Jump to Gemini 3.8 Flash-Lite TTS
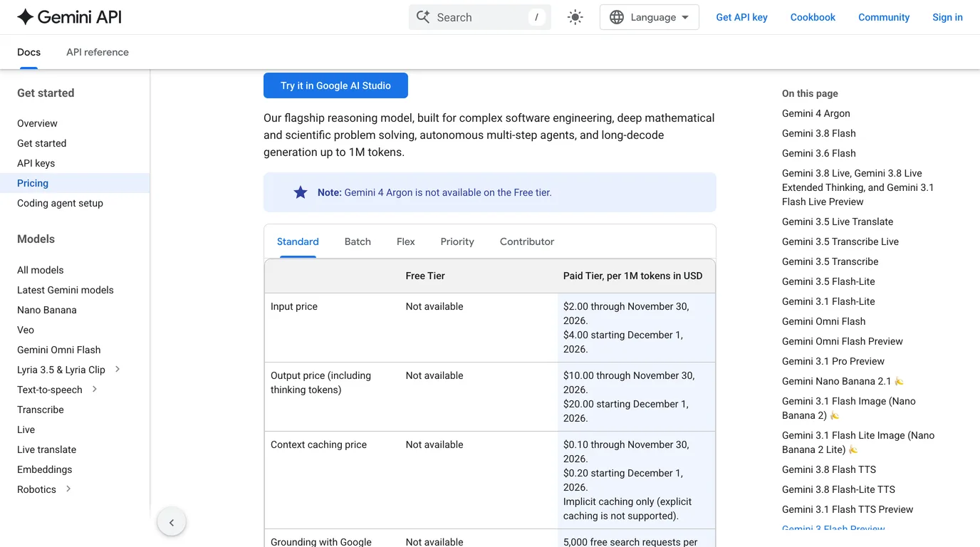The image size is (980, 547). (x=838, y=489)
